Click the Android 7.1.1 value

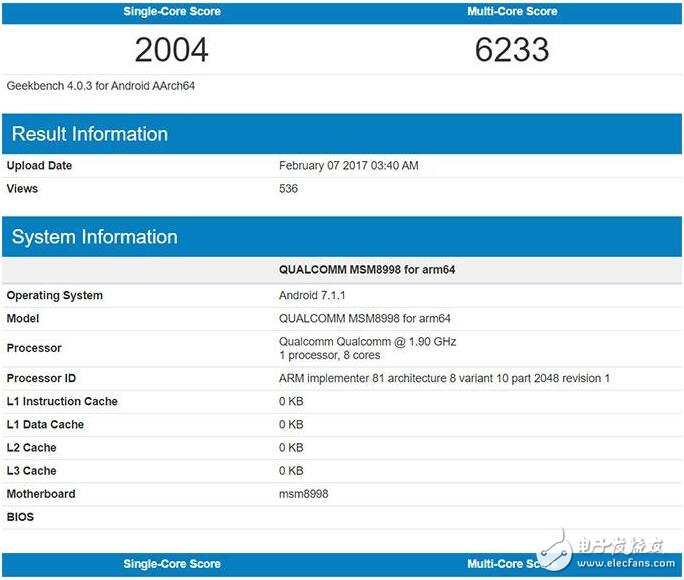[x=314, y=296]
